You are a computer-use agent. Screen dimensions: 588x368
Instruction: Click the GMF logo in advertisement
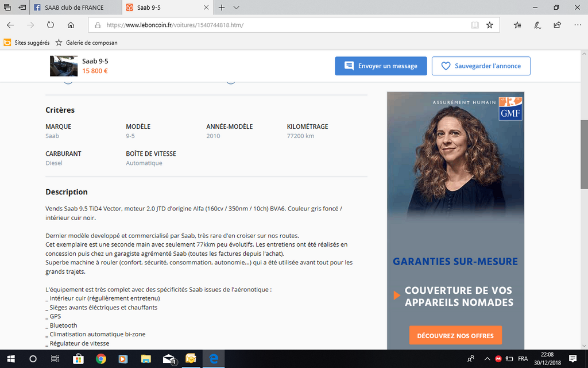pos(510,109)
